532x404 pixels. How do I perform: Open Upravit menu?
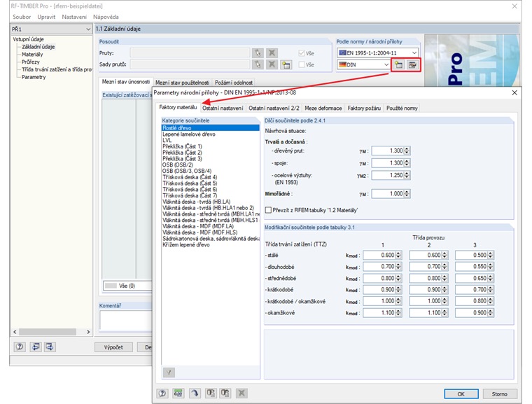[46, 17]
